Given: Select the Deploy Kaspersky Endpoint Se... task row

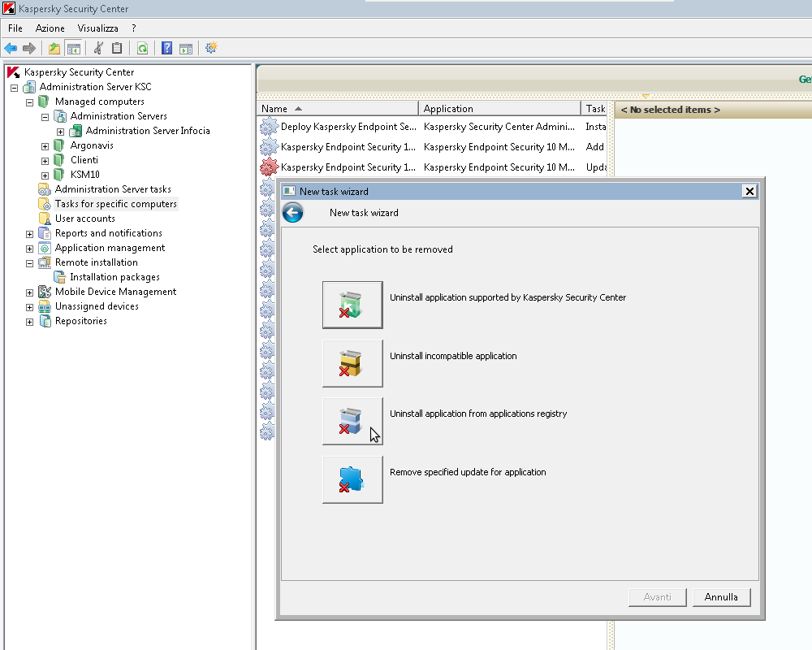Looking at the screenshot, I should [x=433, y=127].
